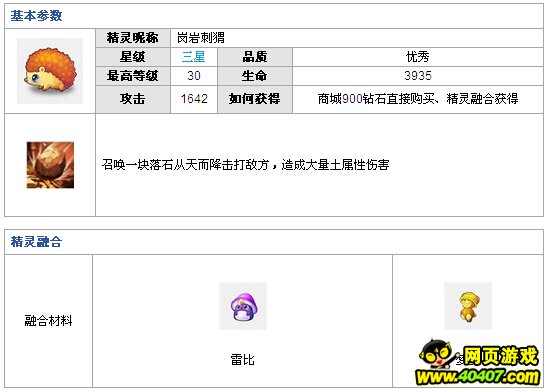Click the 雷比 sprite name label

click(242, 360)
